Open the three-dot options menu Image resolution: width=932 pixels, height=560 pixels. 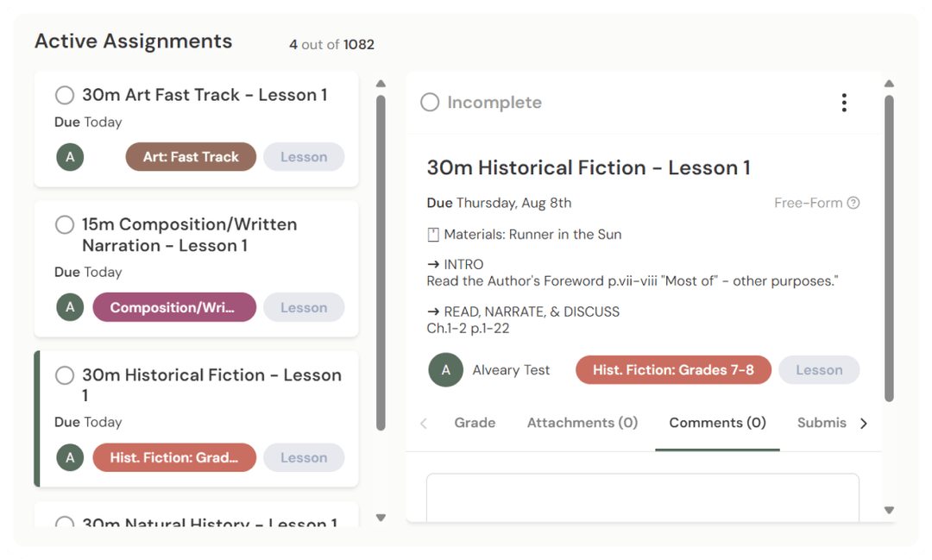(843, 103)
